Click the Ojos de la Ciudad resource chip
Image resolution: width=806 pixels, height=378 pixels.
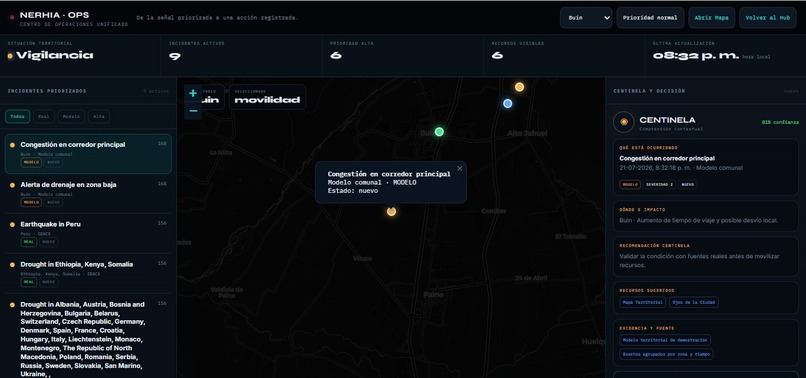pos(694,302)
